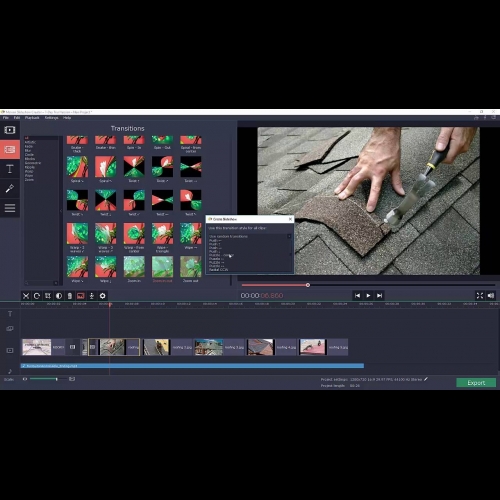Open the Import media panel icon
Viewport: 500px width, 500px height.
pos(10,130)
